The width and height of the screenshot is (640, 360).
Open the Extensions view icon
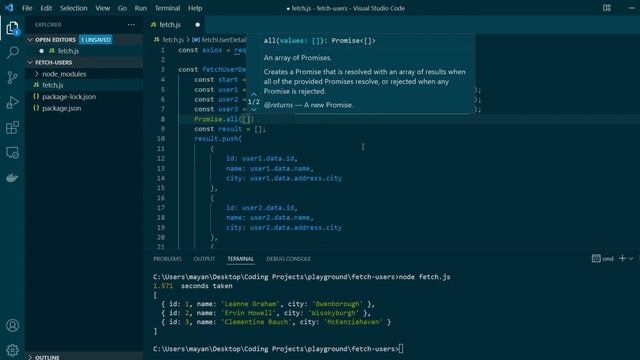[12, 127]
